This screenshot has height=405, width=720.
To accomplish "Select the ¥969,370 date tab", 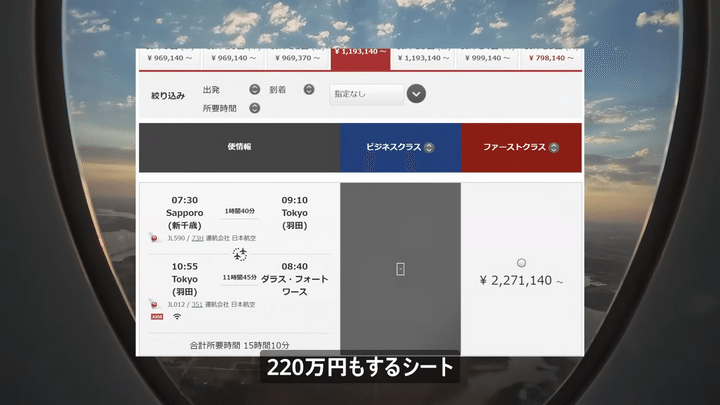I will (297, 59).
